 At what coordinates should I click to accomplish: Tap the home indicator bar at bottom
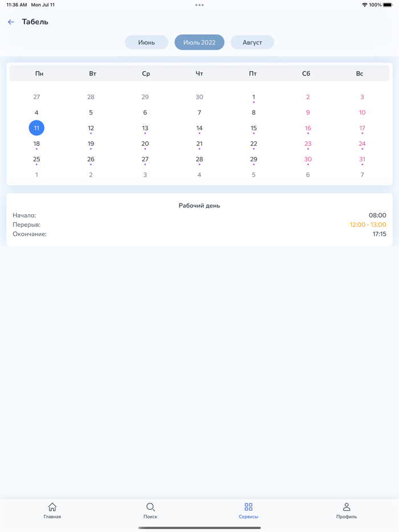click(199, 527)
